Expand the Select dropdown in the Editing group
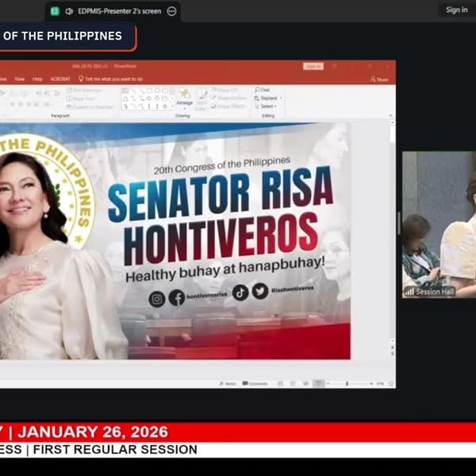Image resolution: width=476 pixels, height=476 pixels. [x=268, y=106]
